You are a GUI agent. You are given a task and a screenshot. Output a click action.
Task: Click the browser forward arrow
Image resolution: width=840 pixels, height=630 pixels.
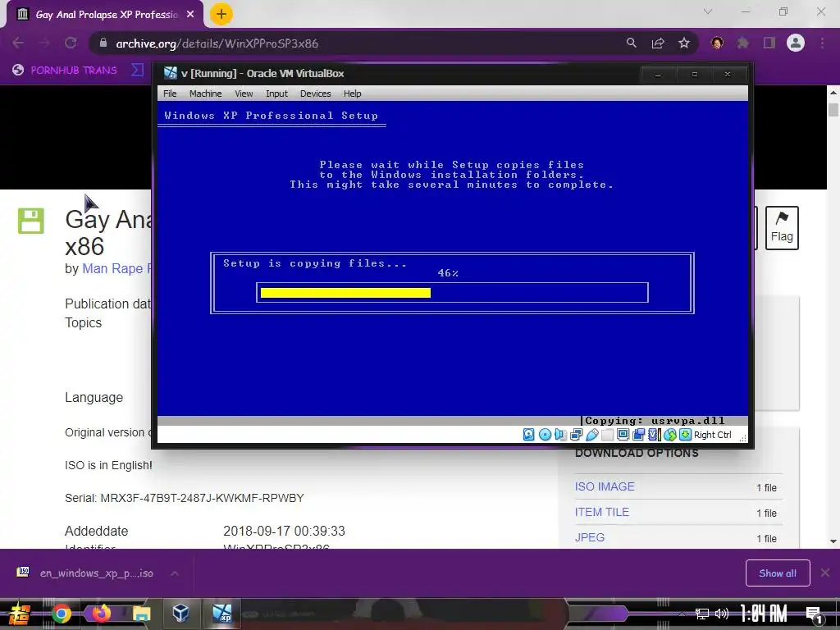pyautogui.click(x=44, y=43)
